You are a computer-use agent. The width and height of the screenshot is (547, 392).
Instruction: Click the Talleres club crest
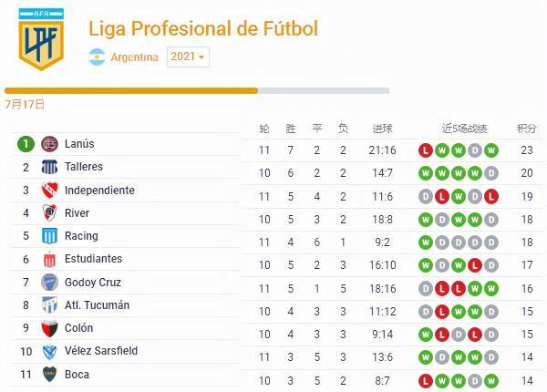[50, 168]
